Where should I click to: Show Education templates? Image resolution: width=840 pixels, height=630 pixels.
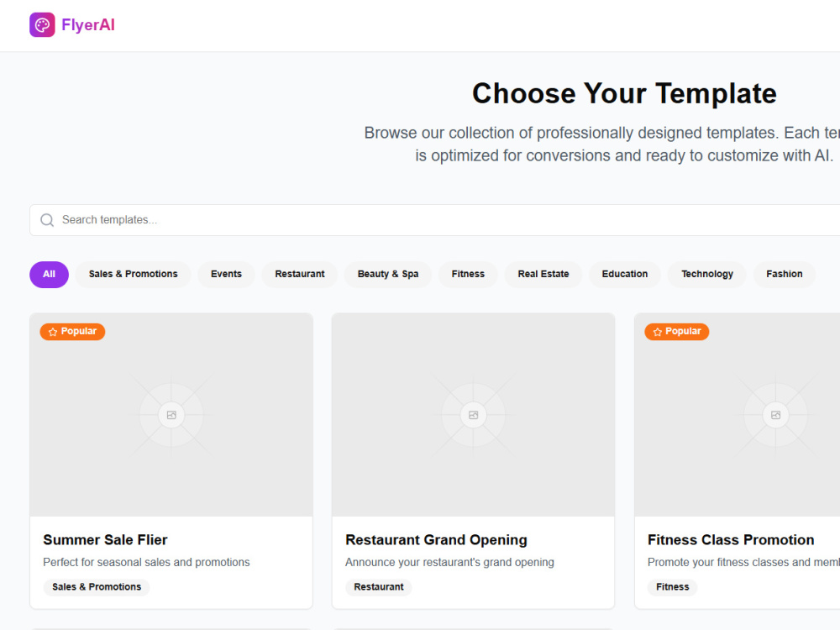click(x=625, y=275)
